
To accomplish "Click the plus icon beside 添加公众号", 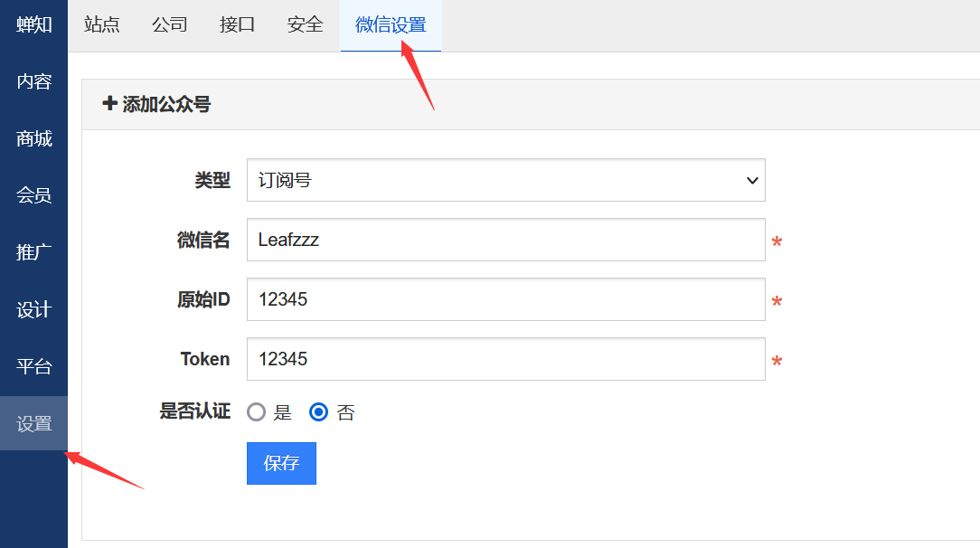I will point(109,104).
